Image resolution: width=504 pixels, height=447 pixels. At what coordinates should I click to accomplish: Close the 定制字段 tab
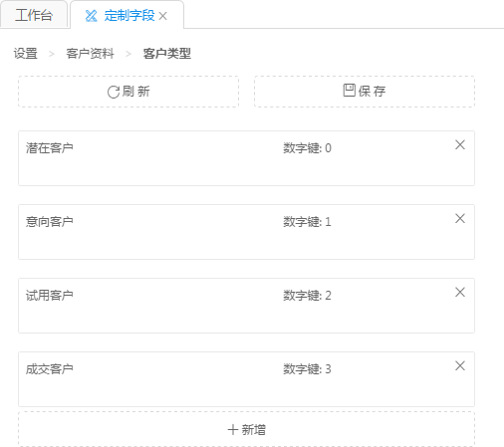point(162,16)
